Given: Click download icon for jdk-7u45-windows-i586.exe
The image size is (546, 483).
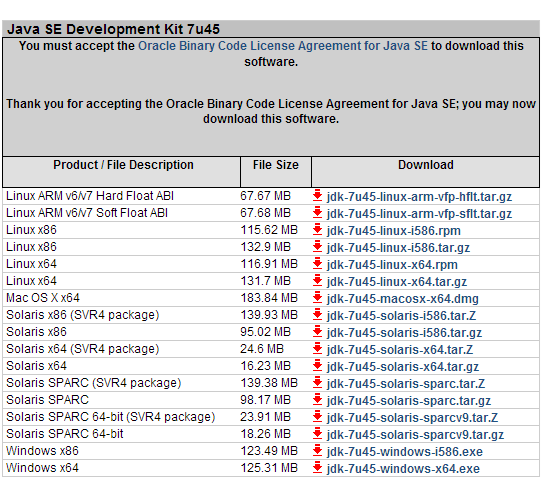Looking at the screenshot, I should point(317,451).
